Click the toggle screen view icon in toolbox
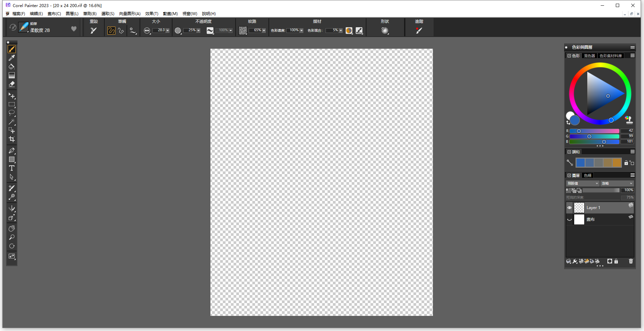644x331 pixels. pyautogui.click(x=12, y=256)
